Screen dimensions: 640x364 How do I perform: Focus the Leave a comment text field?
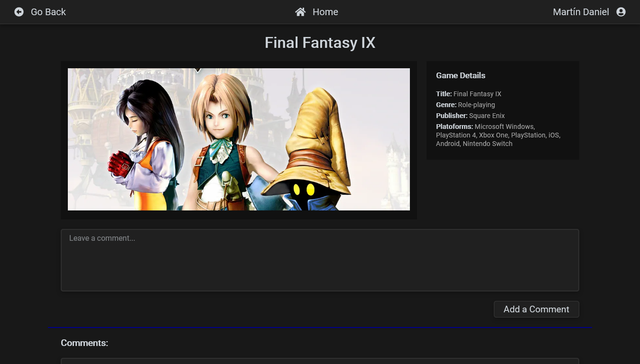pos(320,260)
